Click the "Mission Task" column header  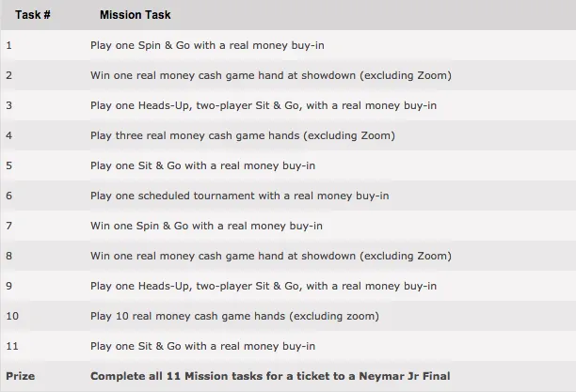[x=135, y=16]
